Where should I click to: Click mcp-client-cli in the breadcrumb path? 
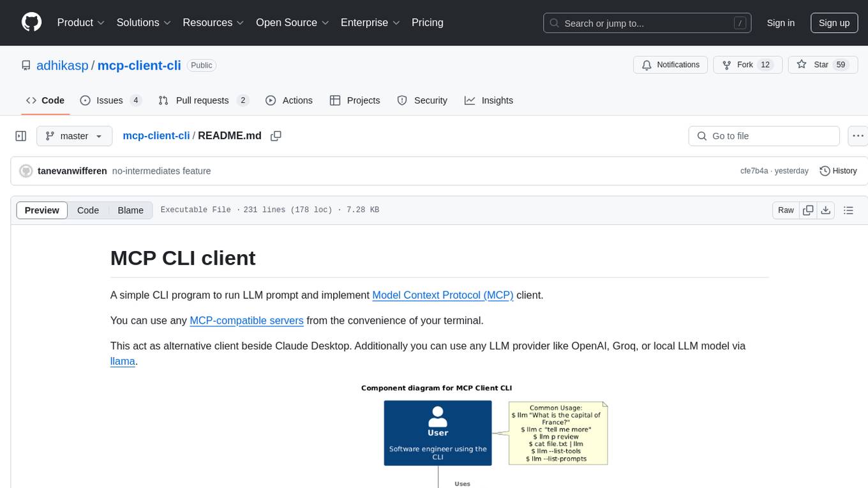(156, 135)
